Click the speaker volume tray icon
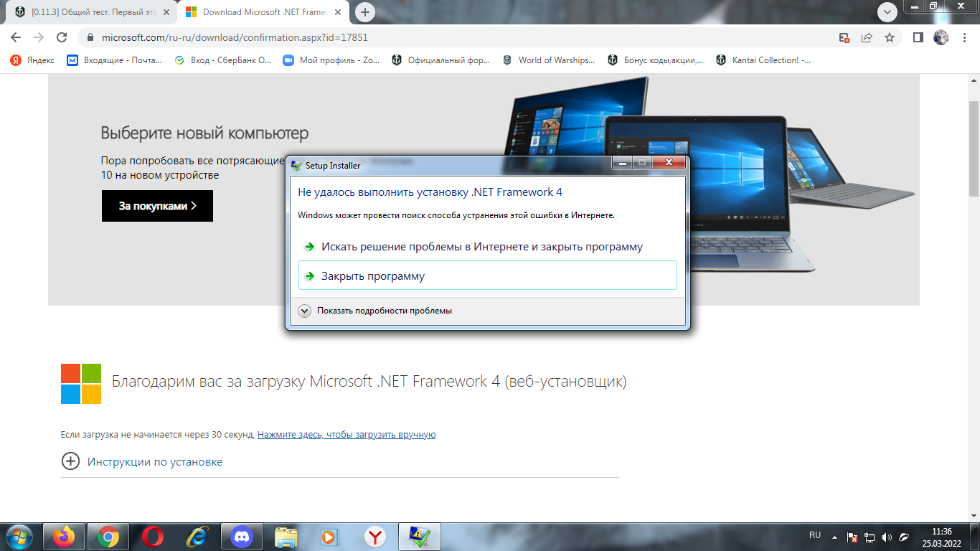 887,537
